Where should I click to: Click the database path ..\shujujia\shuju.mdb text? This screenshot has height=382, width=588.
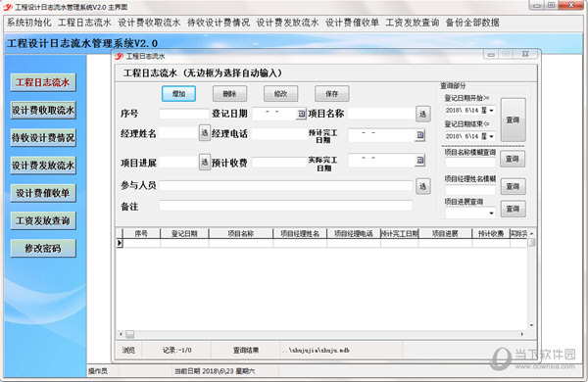tap(316, 351)
